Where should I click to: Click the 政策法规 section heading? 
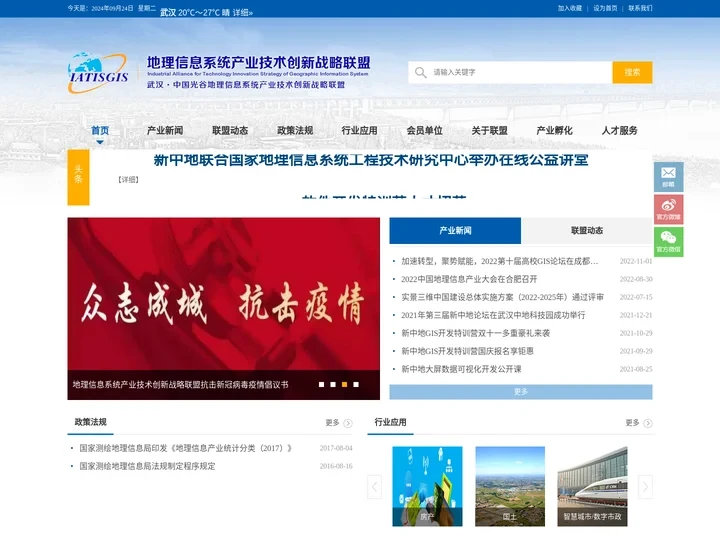90,422
